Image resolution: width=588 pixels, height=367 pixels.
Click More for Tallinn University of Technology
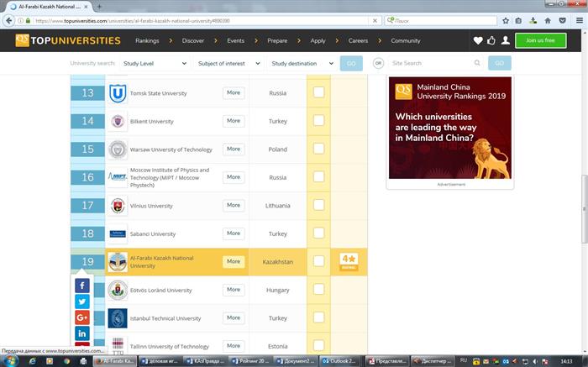coord(234,346)
